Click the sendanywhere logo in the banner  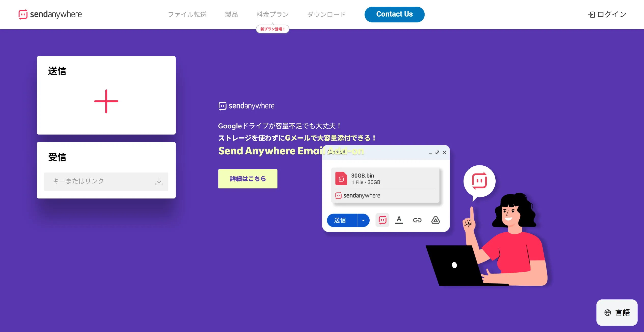pos(246,106)
